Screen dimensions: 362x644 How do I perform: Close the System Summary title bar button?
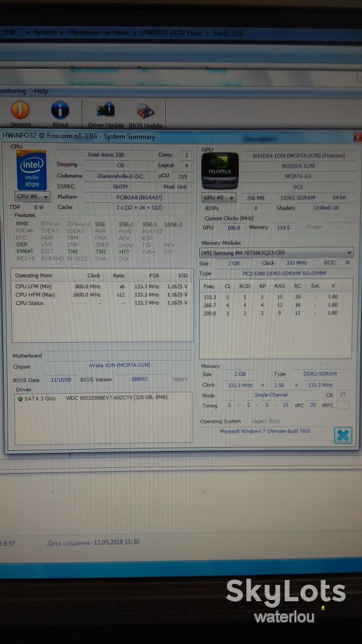358,138
